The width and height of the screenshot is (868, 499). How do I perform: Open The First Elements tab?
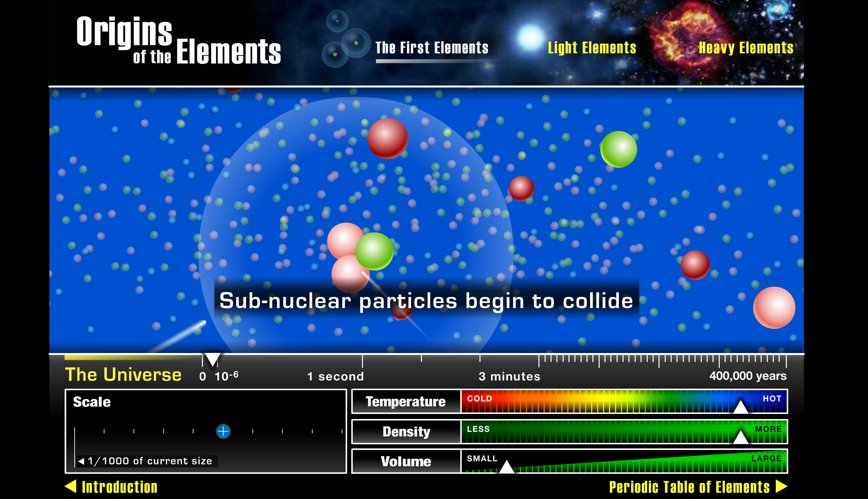432,48
